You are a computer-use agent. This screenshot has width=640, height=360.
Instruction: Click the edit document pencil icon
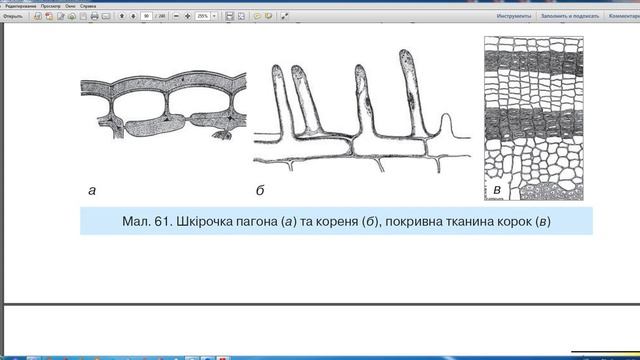(x=61, y=16)
